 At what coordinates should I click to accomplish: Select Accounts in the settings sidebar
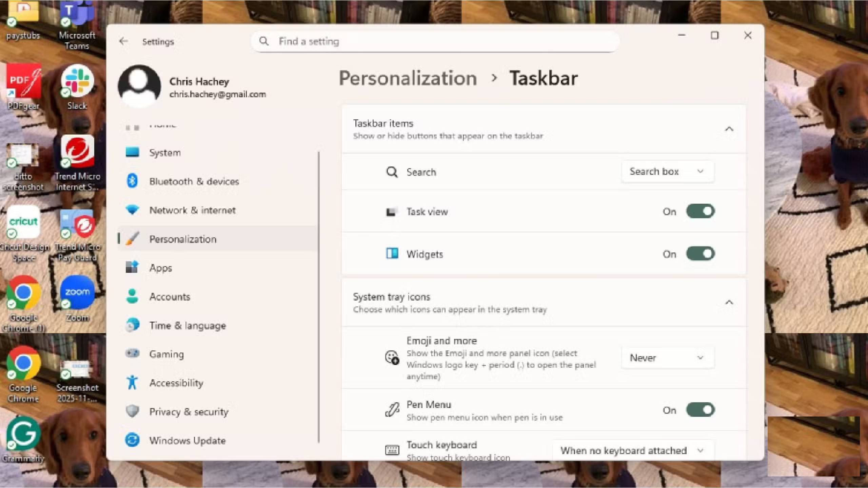click(170, 297)
